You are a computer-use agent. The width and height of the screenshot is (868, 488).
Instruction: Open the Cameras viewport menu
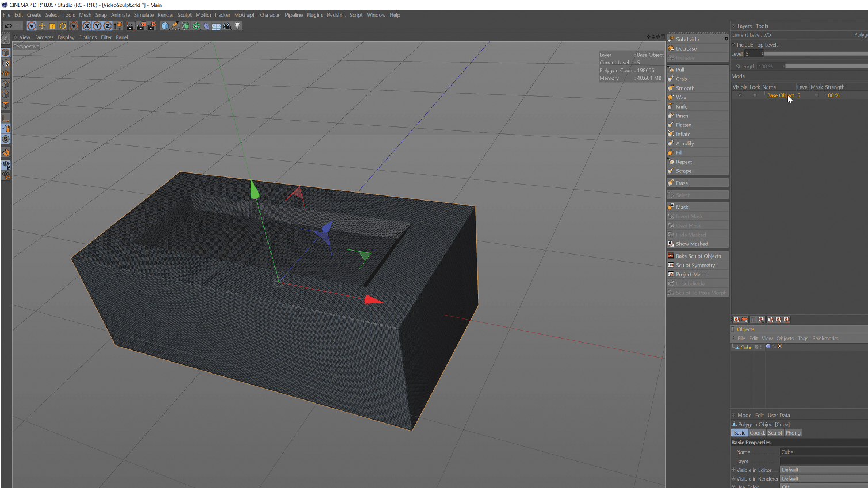pyautogui.click(x=44, y=37)
